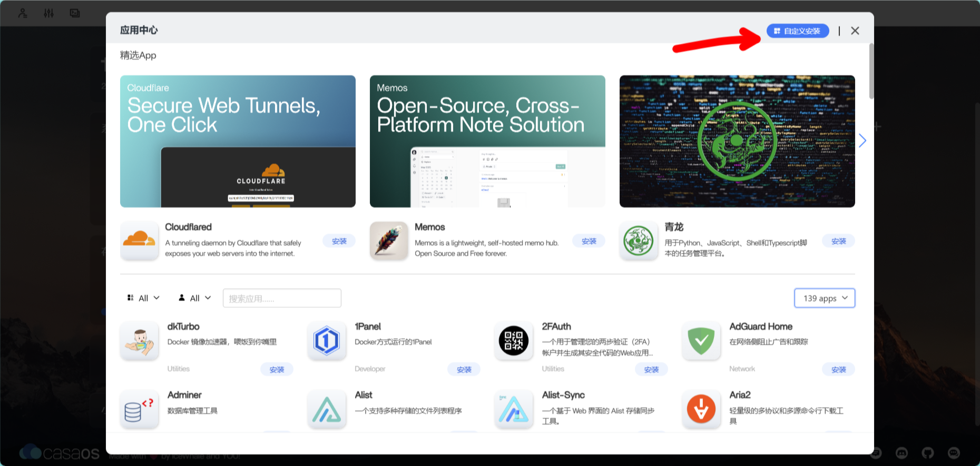Open the 139 apps source dropdown
The width and height of the screenshot is (980, 466).
point(824,298)
